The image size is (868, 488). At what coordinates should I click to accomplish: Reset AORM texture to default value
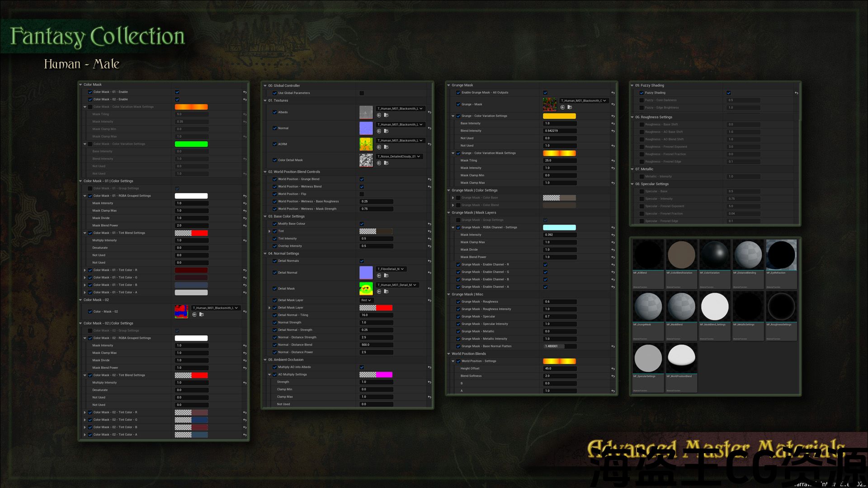[429, 144]
